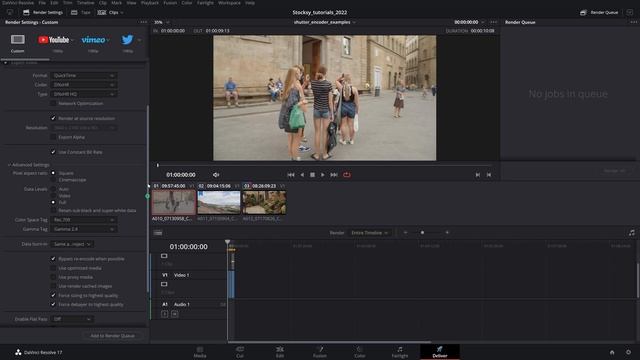
Task: Go to the Cut page
Action: pyautogui.click(x=240, y=352)
